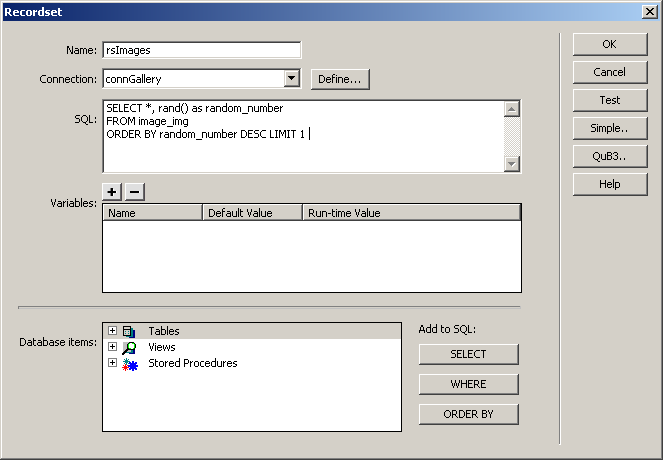
Task: Click the Cancel button
Action: tap(609, 72)
